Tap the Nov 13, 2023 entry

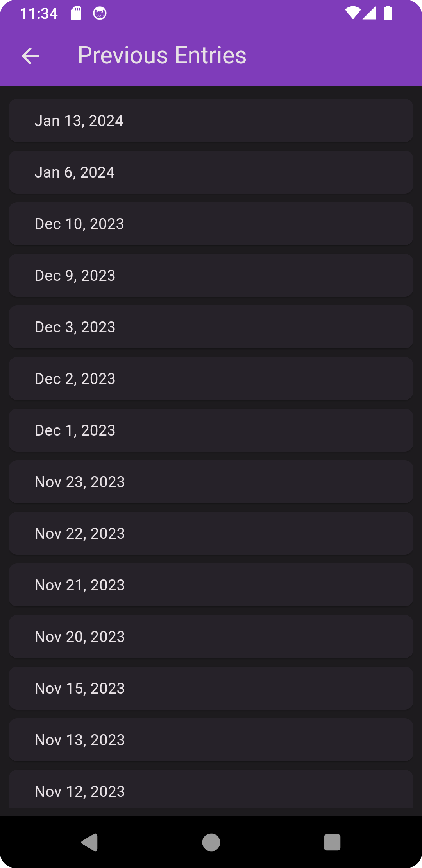tap(211, 740)
